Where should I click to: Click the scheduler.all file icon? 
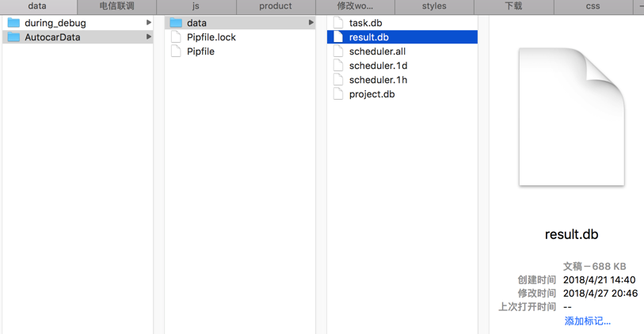(338, 51)
